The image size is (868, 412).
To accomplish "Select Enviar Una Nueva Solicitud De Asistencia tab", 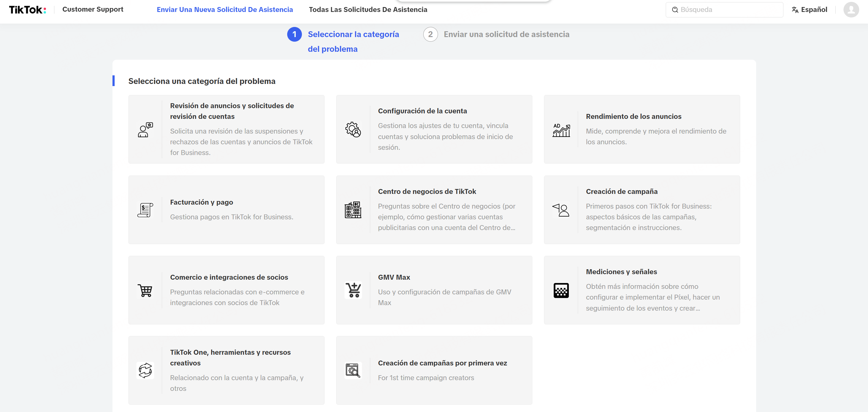I will point(225,10).
